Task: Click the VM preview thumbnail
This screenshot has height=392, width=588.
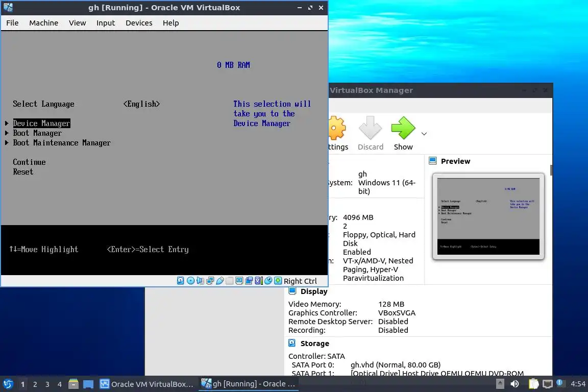Action: 488,216
